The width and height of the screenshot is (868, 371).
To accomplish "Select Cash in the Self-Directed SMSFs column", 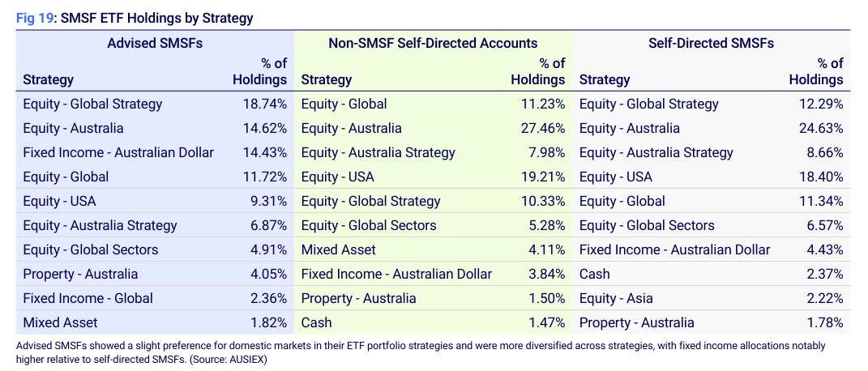I will point(595,274).
